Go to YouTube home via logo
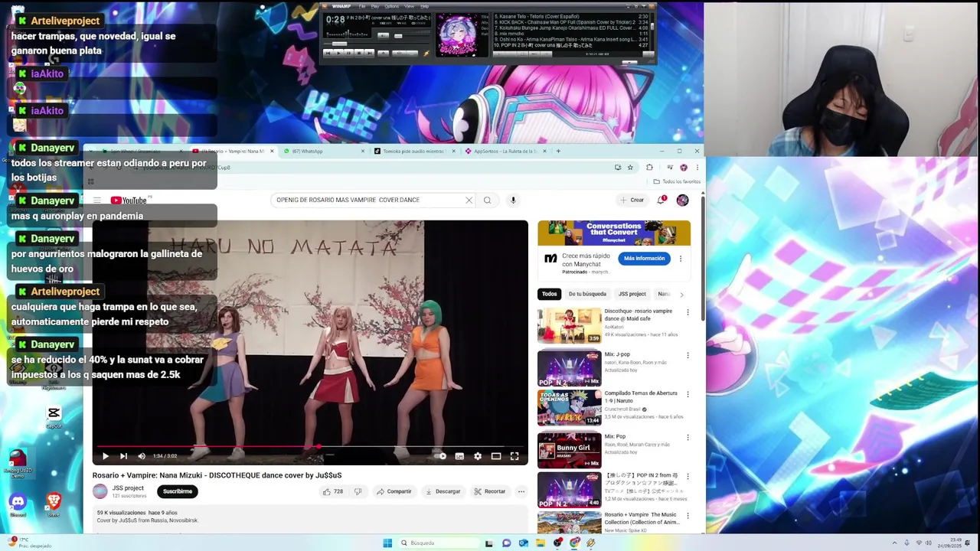980x551 pixels. click(129, 201)
